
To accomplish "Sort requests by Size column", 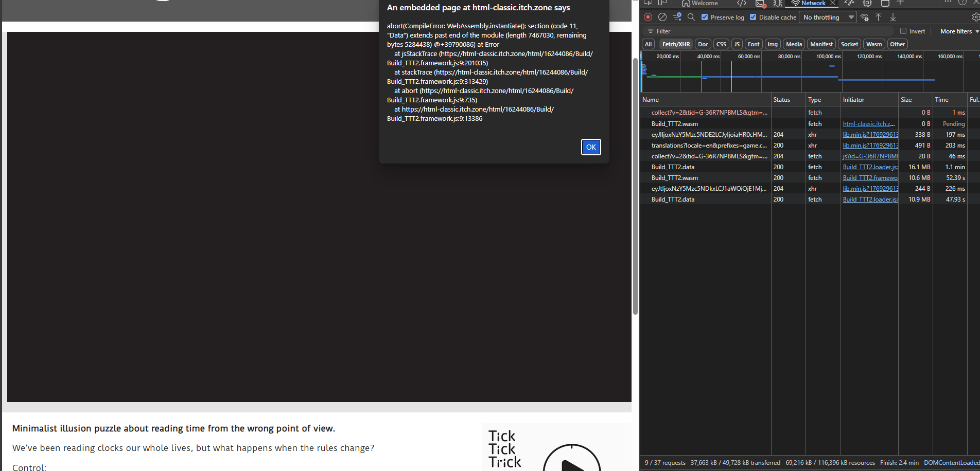I will point(916,100).
